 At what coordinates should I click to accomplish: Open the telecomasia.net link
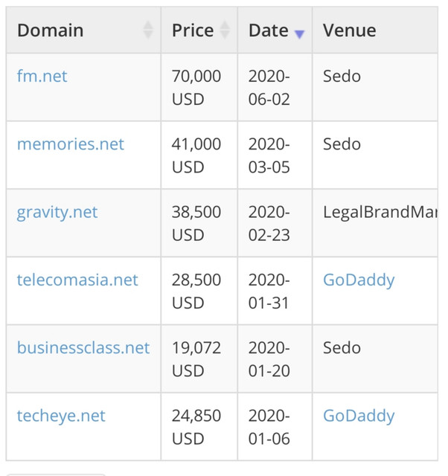(77, 280)
